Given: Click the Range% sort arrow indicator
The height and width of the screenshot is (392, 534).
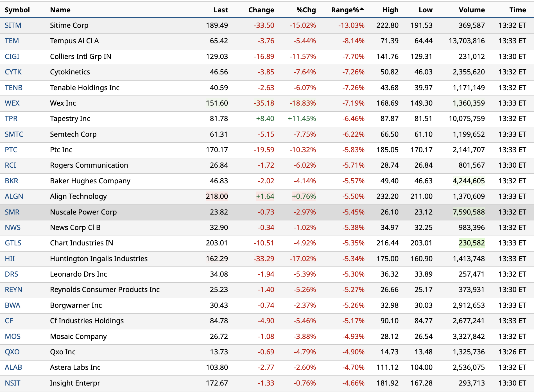Looking at the screenshot, I should click(x=362, y=9).
